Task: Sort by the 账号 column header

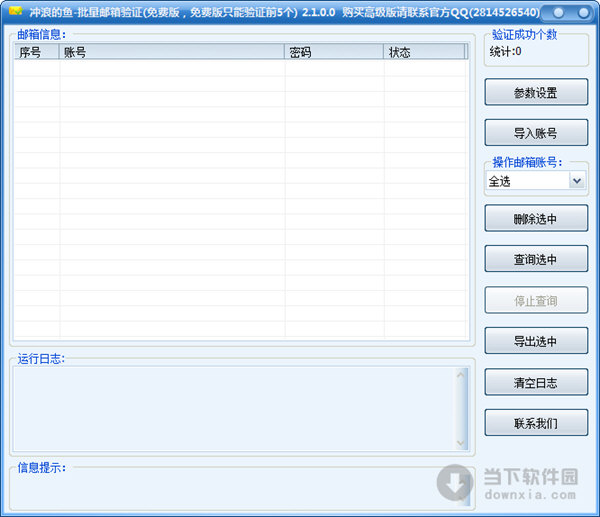Action: (172, 52)
